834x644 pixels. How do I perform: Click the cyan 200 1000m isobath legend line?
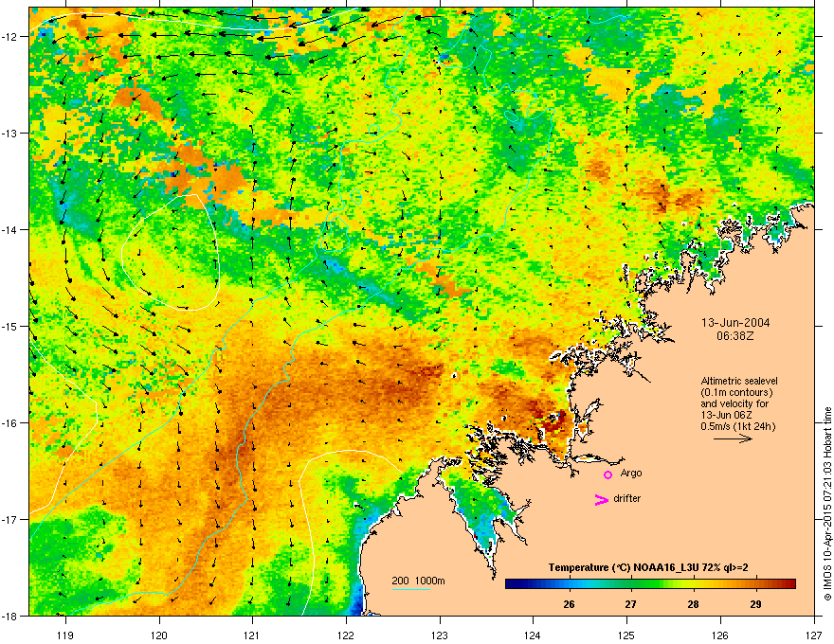point(411,589)
